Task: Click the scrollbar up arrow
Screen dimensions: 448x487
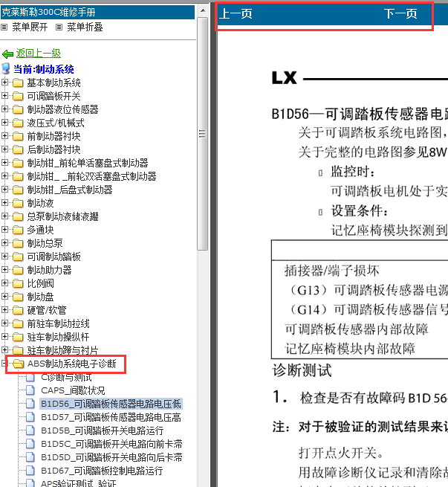Action: 203,10
